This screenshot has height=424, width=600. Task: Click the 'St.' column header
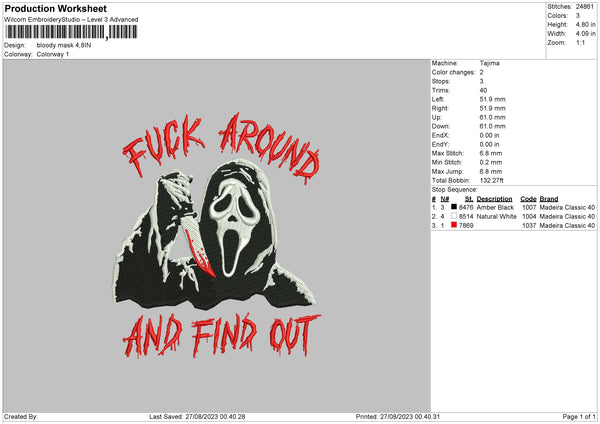coord(469,199)
